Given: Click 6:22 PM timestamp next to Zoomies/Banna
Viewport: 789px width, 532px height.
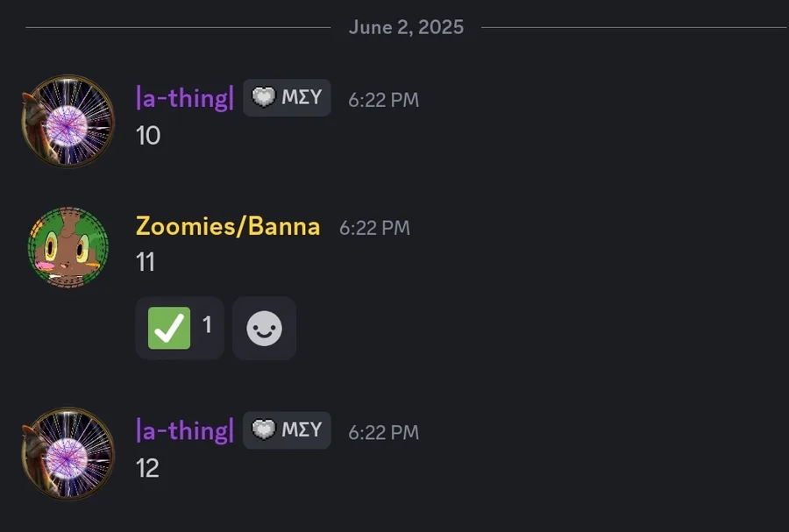Looking at the screenshot, I should point(374,228).
